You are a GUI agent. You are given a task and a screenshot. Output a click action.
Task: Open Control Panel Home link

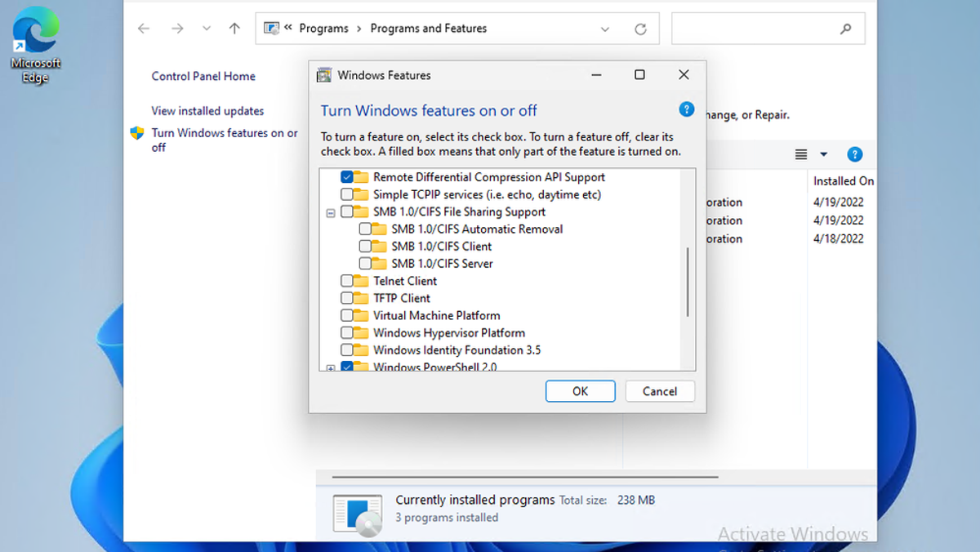[x=203, y=76]
